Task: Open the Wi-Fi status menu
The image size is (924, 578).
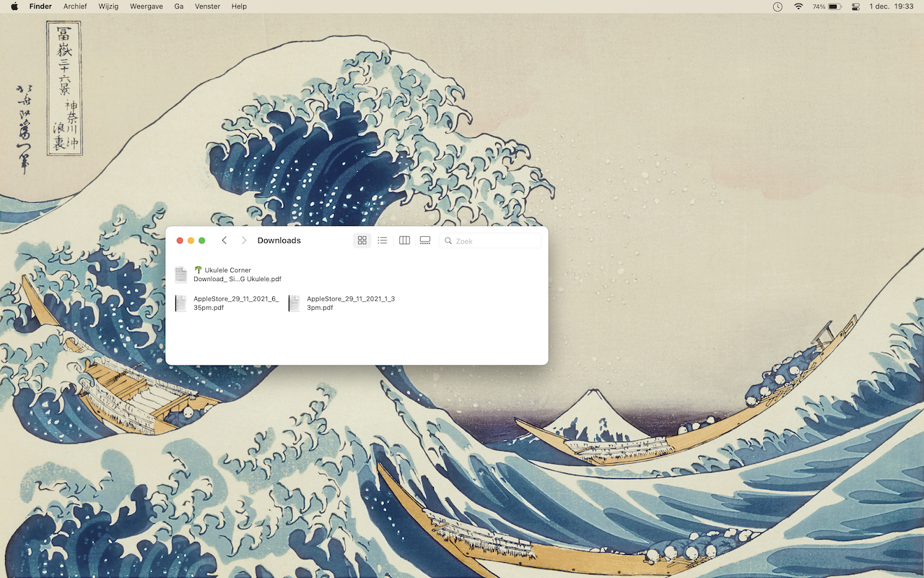Action: (x=798, y=7)
